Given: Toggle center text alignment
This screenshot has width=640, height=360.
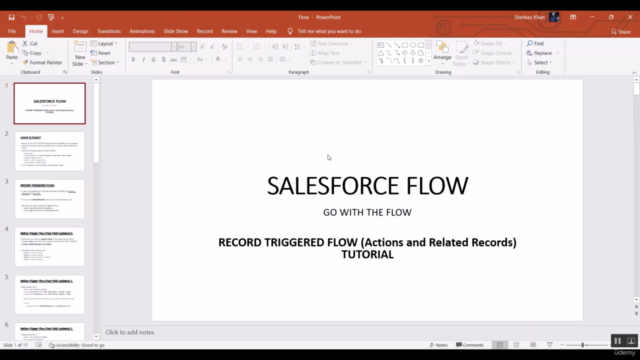Looking at the screenshot, I should (250, 60).
